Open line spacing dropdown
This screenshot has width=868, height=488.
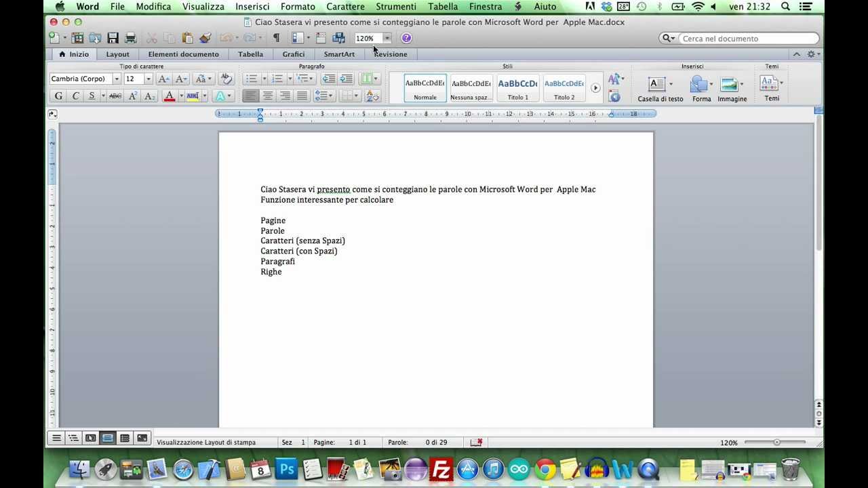(x=324, y=96)
